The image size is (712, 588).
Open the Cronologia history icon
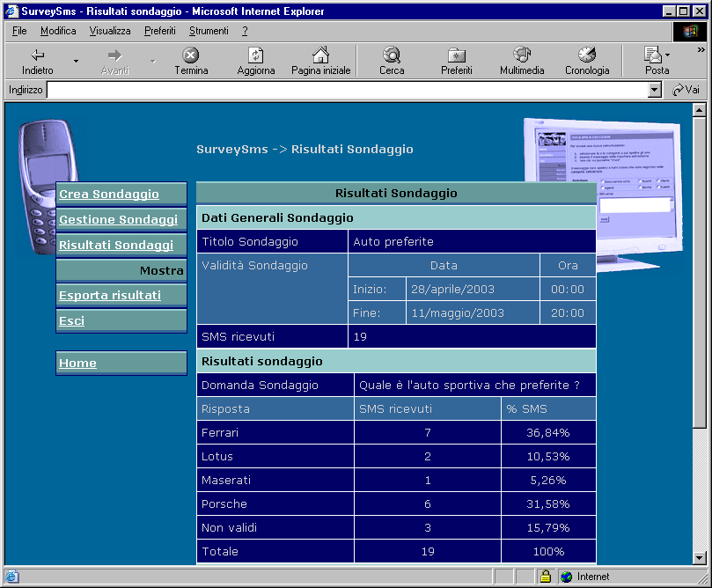point(587,55)
